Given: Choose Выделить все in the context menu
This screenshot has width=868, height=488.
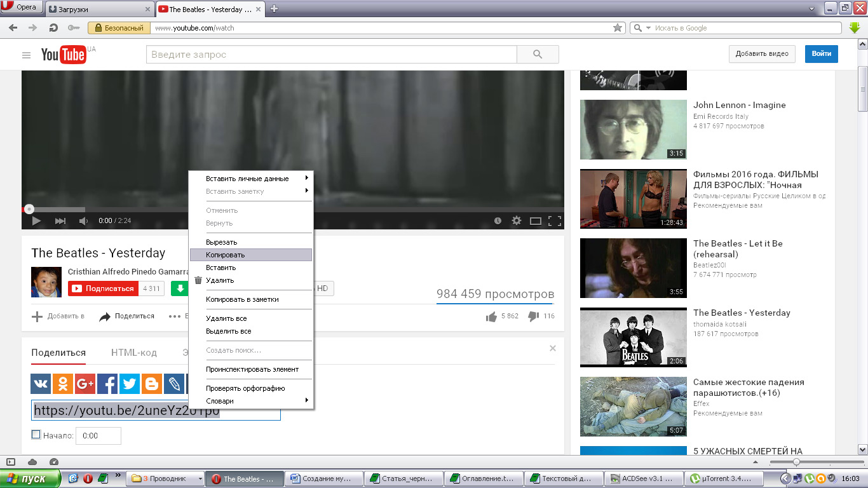Looking at the screenshot, I should tap(251, 331).
